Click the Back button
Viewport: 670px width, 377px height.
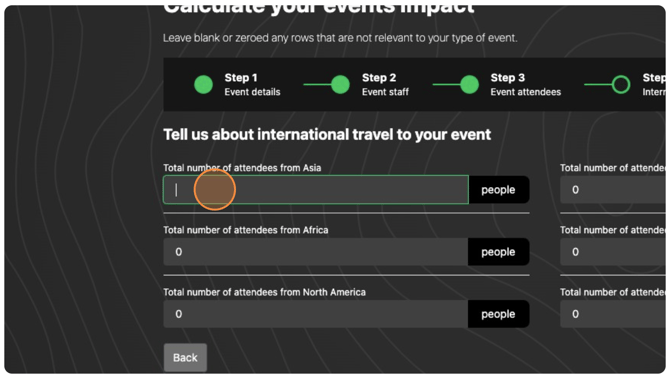click(x=185, y=357)
